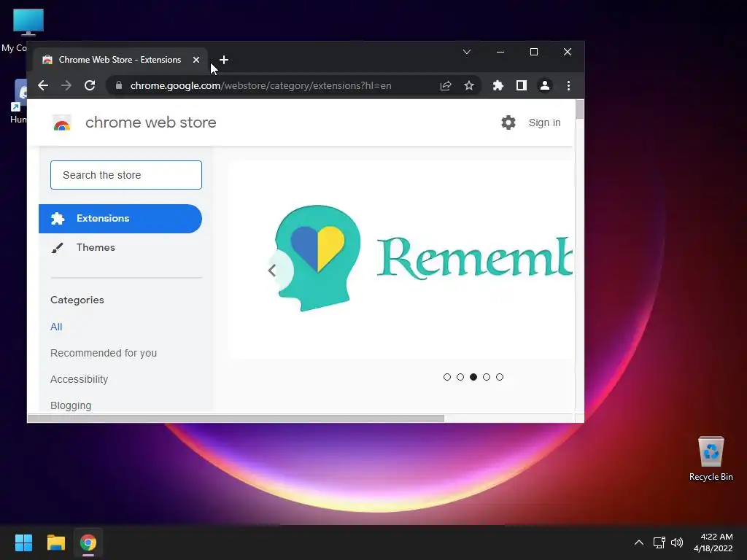Select the fifth carousel dot
Viewport: 747px width, 560px height.
point(500,377)
